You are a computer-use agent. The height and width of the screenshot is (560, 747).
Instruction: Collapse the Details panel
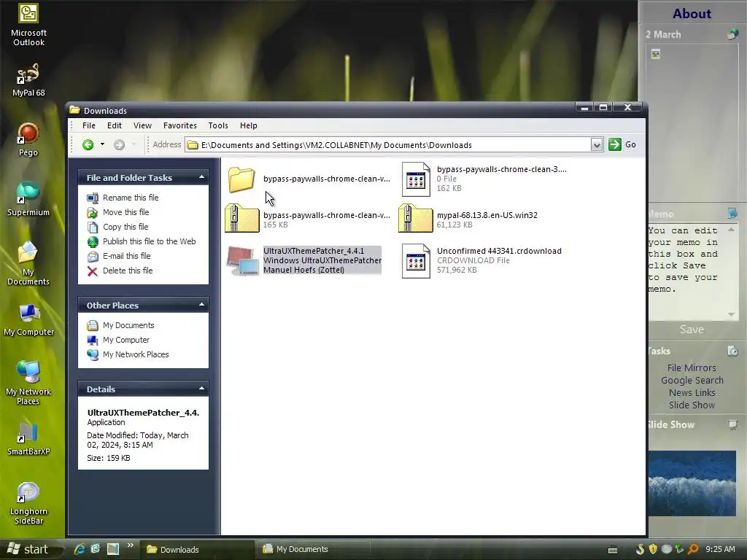[201, 389]
